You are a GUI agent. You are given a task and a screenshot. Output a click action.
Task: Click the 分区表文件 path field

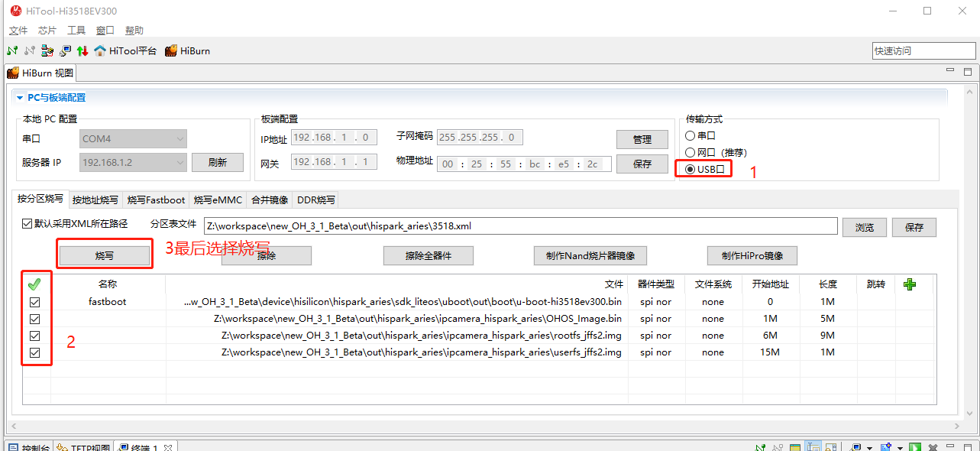click(520, 226)
